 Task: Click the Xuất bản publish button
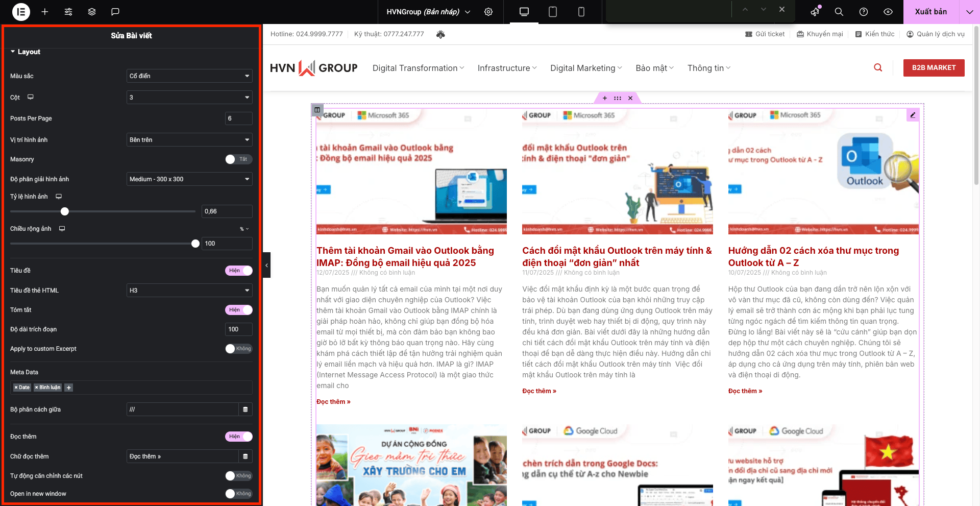coord(930,12)
